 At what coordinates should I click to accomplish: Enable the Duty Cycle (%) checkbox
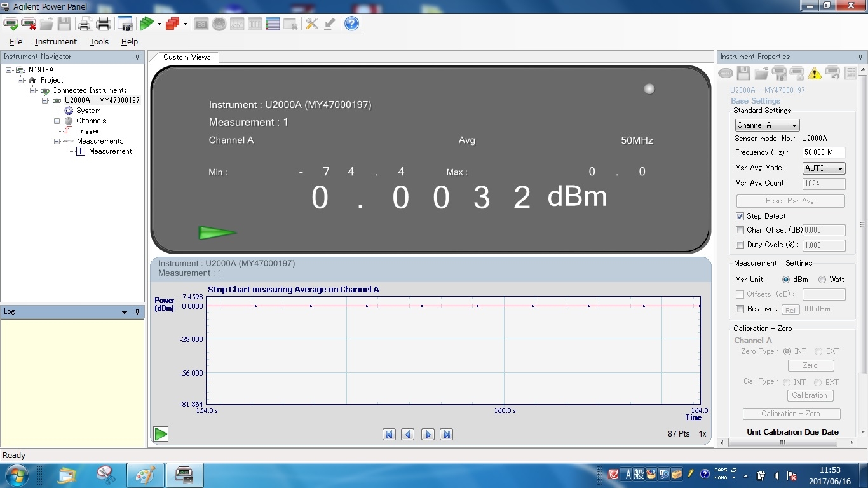coord(740,245)
